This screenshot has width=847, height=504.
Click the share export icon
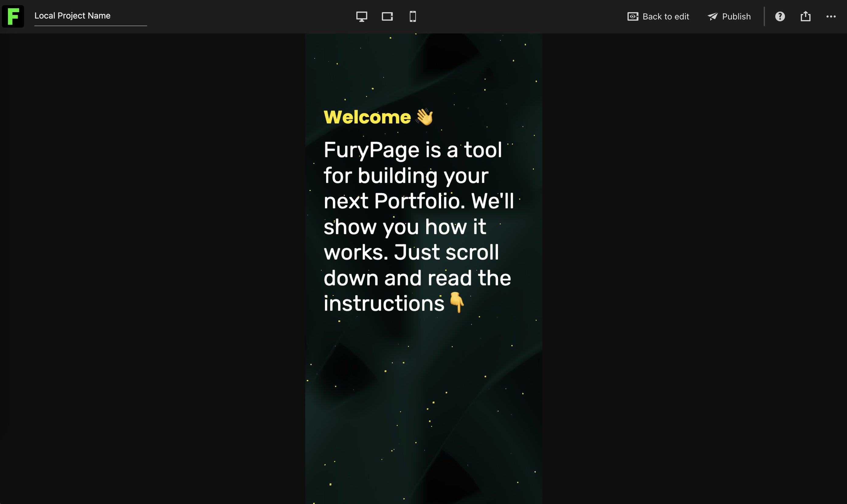[806, 16]
